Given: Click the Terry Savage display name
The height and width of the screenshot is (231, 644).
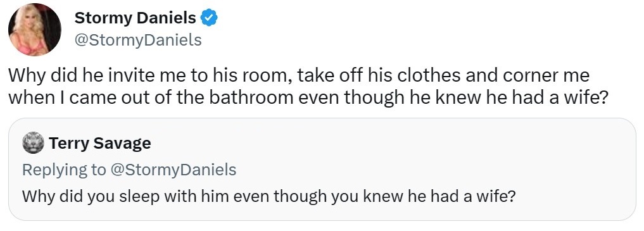Looking at the screenshot, I should tap(100, 143).
